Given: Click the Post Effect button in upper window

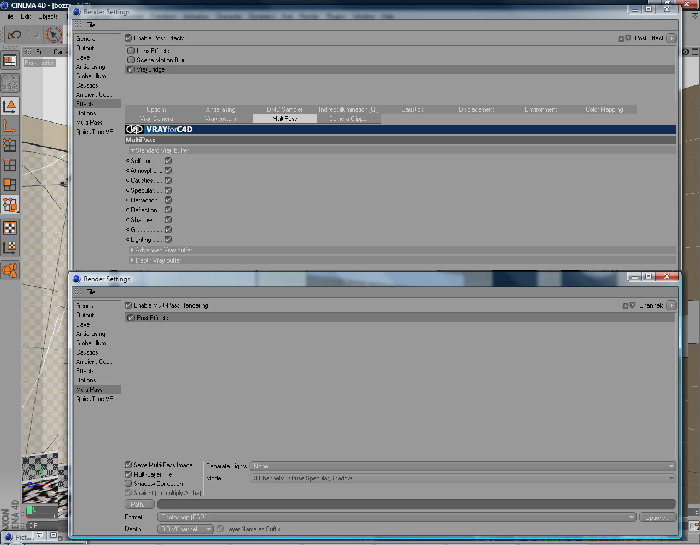Looking at the screenshot, I should [649, 38].
